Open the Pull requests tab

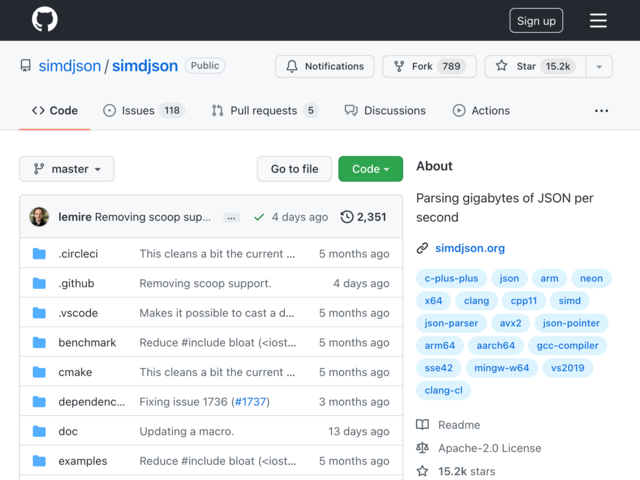click(x=265, y=111)
